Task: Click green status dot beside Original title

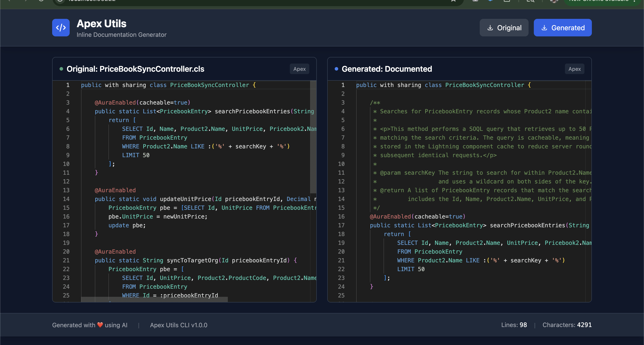Action: [x=61, y=69]
